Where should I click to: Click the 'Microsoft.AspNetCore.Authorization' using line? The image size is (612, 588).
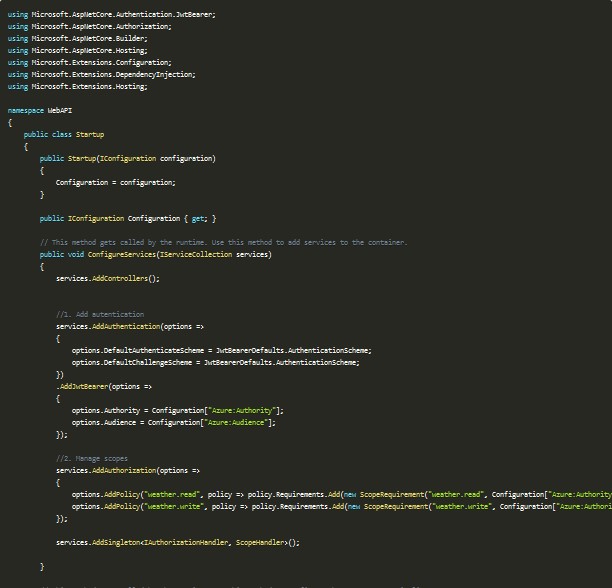[x=89, y=27]
